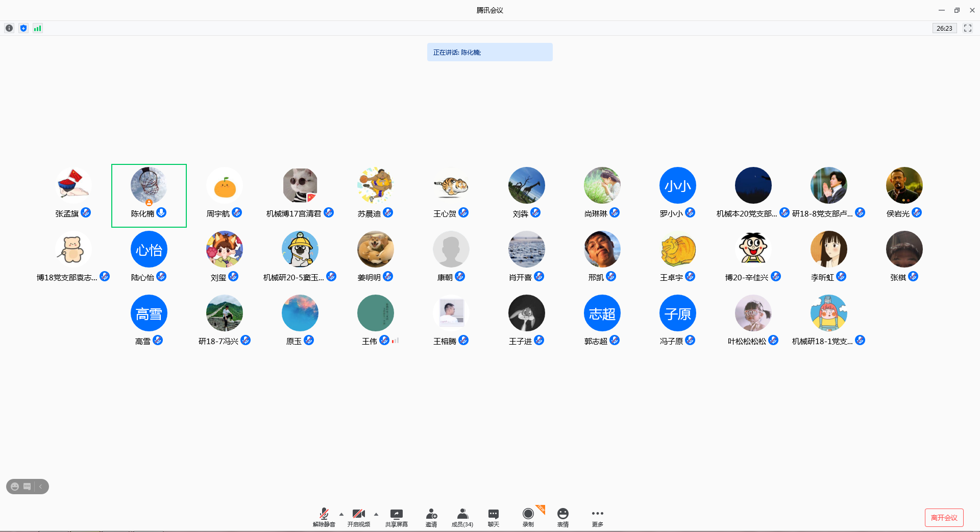Click the 离开会议 leave meeting button
The height and width of the screenshot is (532, 980).
944,518
